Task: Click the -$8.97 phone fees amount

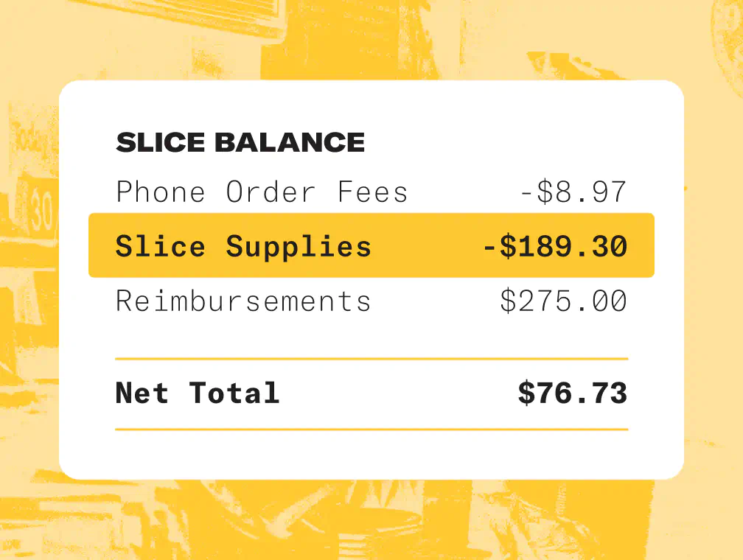Action: [x=573, y=192]
